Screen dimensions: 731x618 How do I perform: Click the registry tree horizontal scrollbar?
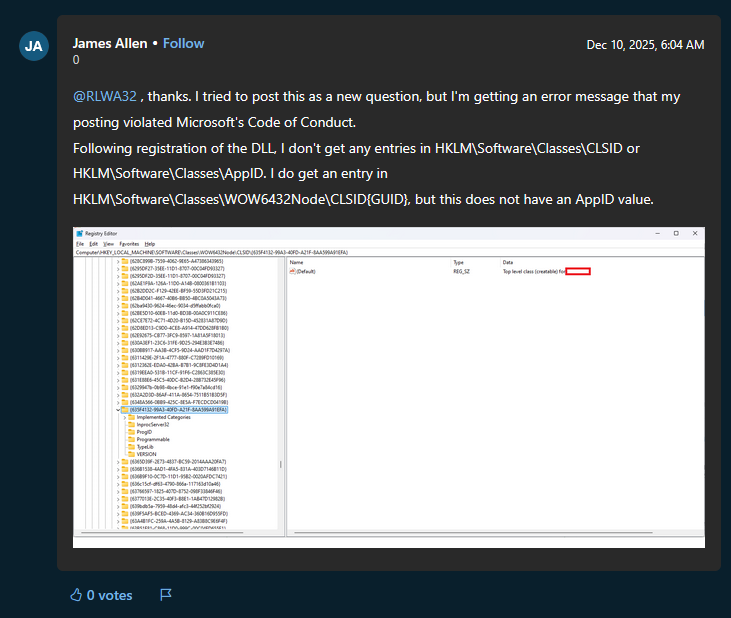tap(162, 532)
